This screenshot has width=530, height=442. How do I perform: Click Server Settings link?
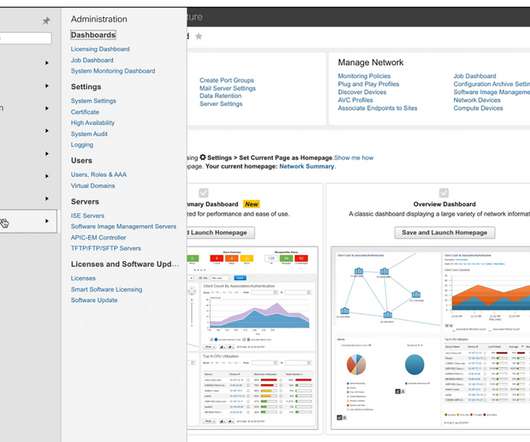pos(221,104)
